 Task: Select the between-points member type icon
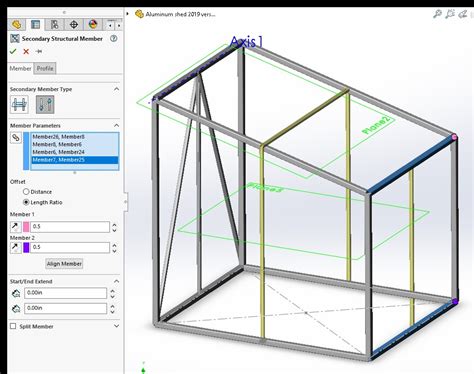point(45,105)
